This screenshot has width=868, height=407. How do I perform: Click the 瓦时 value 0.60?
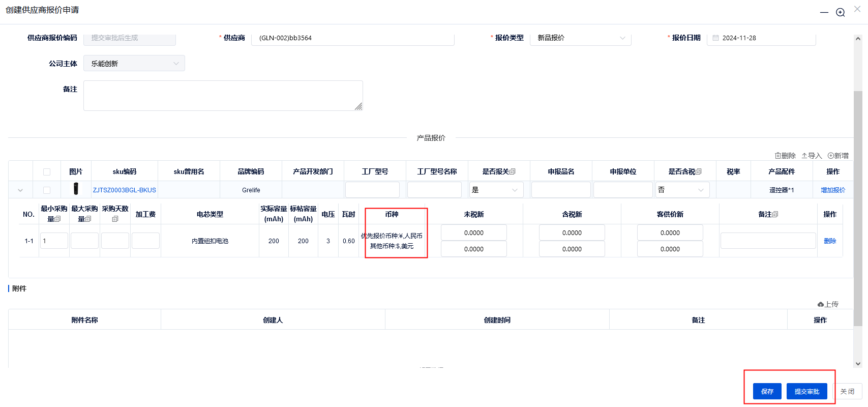coord(349,241)
